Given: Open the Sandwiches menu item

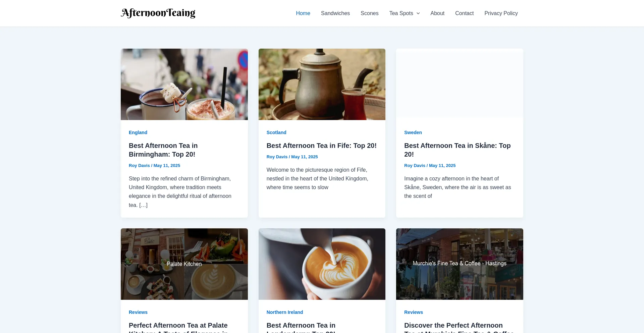Looking at the screenshot, I should tap(335, 13).
